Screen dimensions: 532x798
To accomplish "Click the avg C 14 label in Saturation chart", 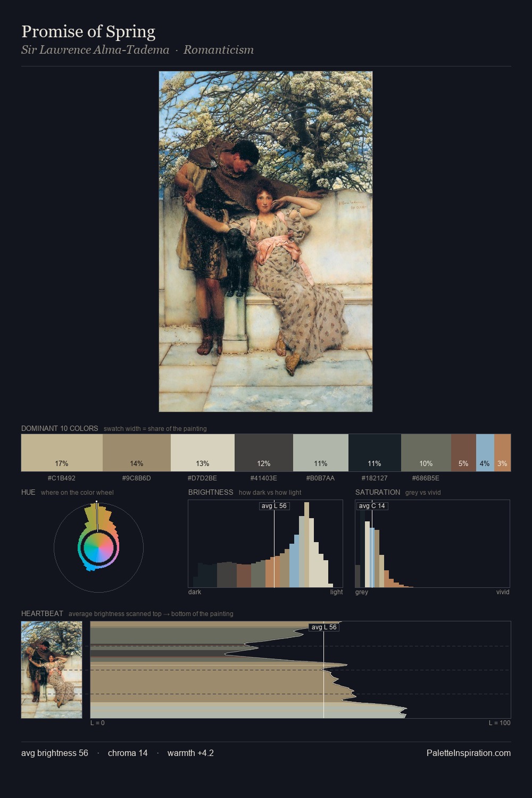I will pyautogui.click(x=372, y=506).
